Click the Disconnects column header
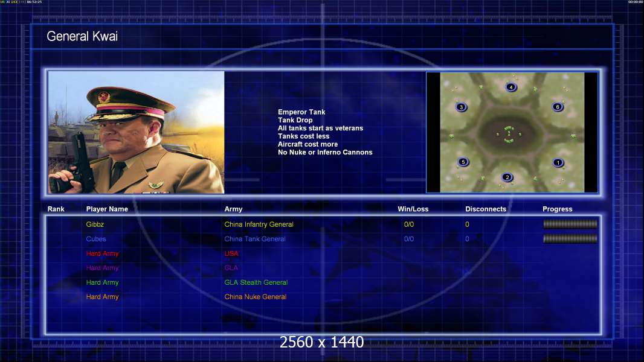The height and width of the screenshot is (362, 644). pyautogui.click(x=486, y=209)
